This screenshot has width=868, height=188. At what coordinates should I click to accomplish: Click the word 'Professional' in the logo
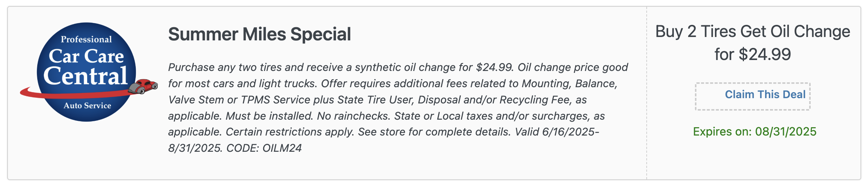coord(86,39)
